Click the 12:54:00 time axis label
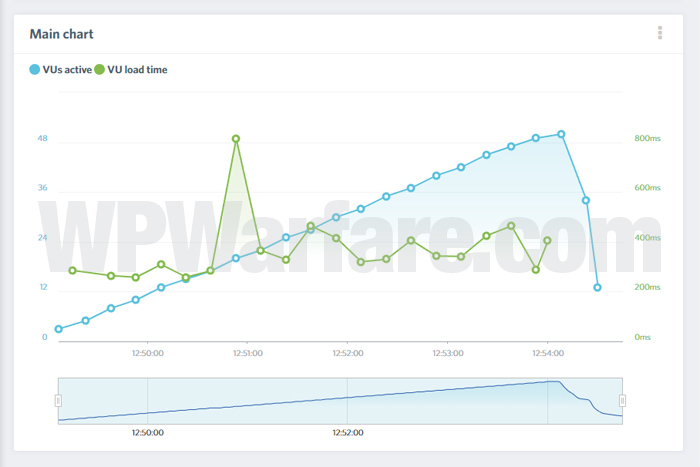Viewport: 700px width, 467px height. pyautogui.click(x=548, y=353)
